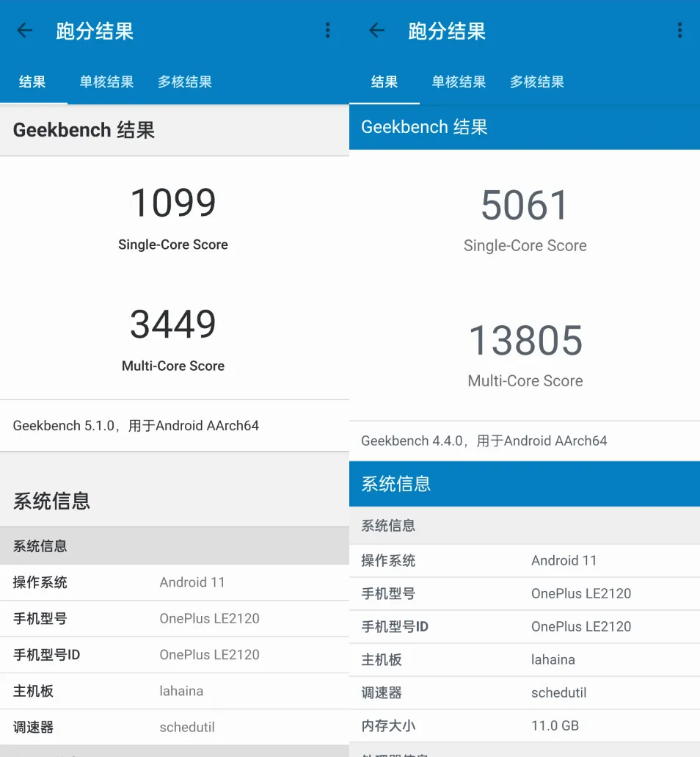The width and height of the screenshot is (700, 757).
Task: Click Multi-Core Score label under 13805
Action: point(525,381)
